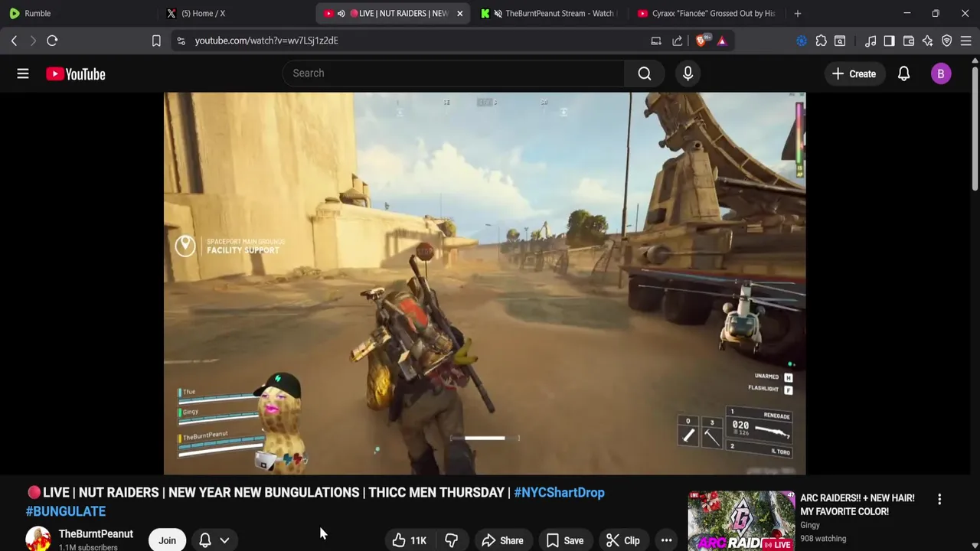Select the LIVE NUT RAIDERS YouTube tab

394,13
